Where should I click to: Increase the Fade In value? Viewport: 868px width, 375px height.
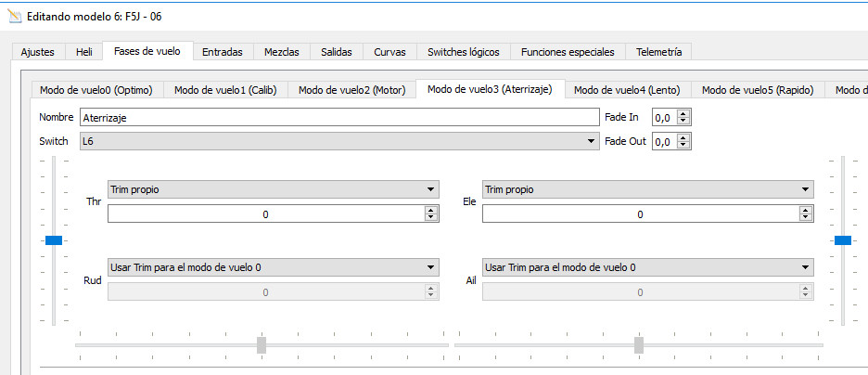(x=684, y=114)
